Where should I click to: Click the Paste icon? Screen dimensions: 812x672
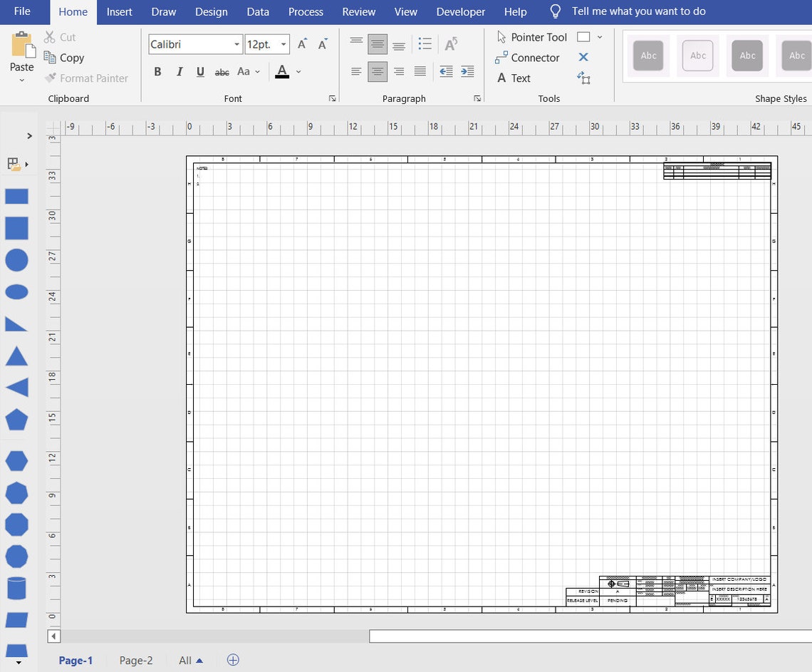click(x=21, y=50)
